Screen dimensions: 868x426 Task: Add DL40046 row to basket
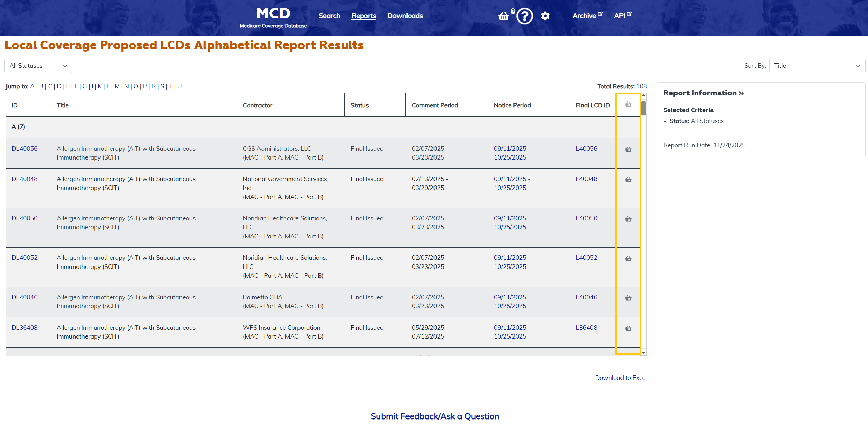(x=628, y=298)
